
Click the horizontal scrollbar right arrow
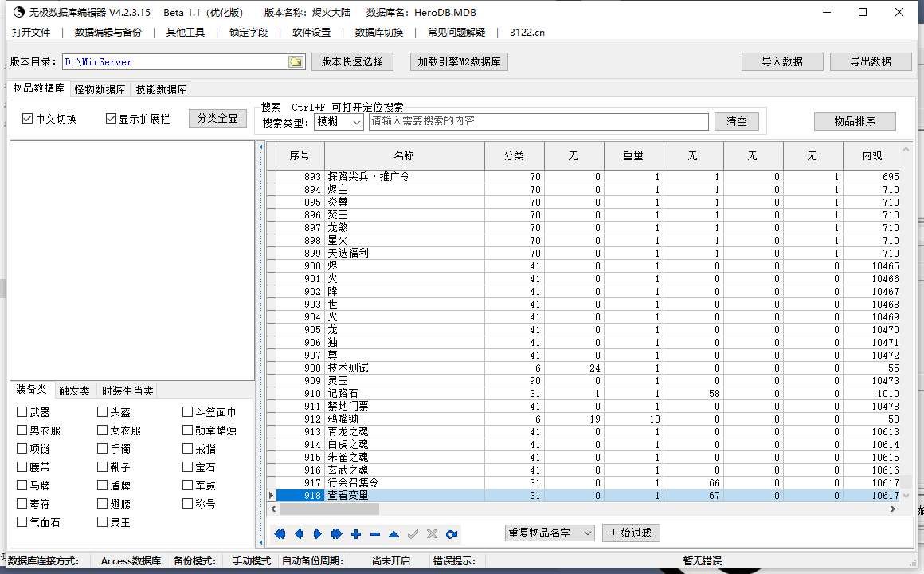pyautogui.click(x=893, y=509)
